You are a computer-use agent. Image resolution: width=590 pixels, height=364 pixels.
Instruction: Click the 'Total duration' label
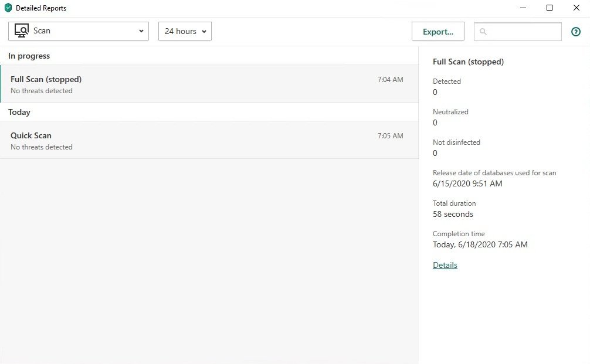point(454,203)
